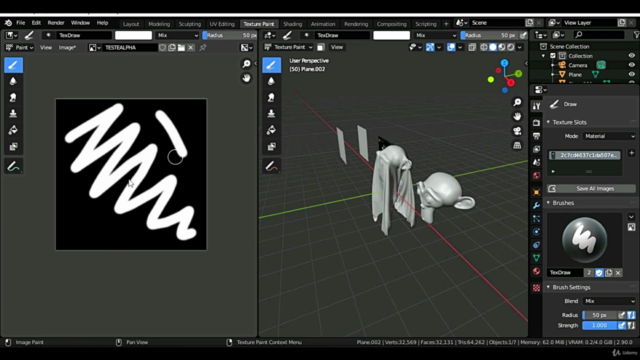Select the Mask tool in image editor
The height and width of the screenshot is (360, 640).
13,147
